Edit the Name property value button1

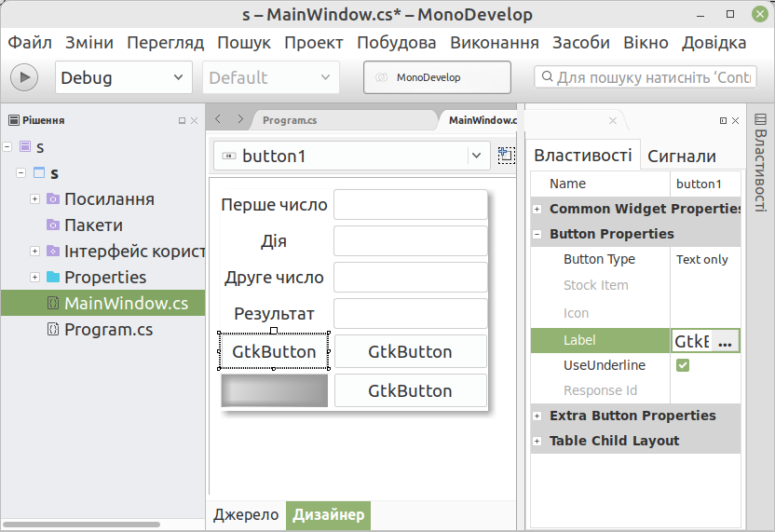705,184
